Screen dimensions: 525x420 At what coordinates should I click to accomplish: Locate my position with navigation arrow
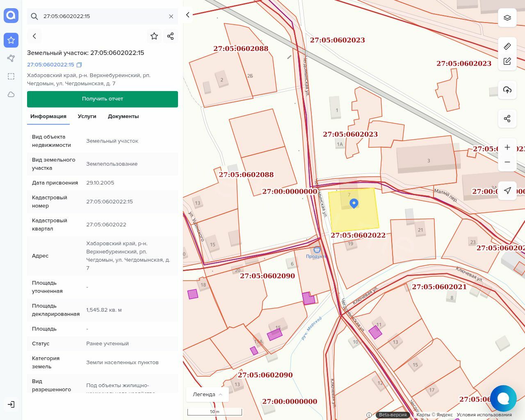pos(507,190)
